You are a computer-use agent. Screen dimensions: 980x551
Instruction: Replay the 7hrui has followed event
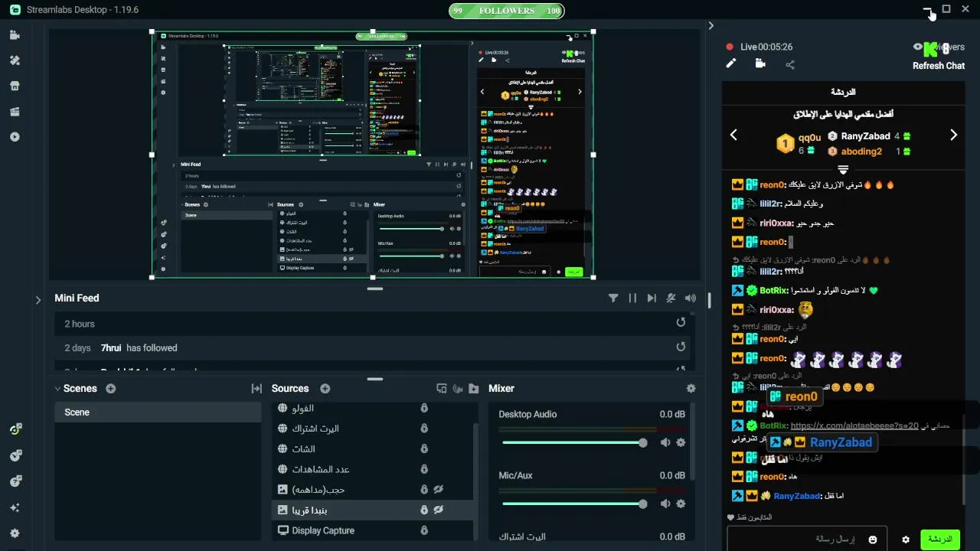(681, 347)
